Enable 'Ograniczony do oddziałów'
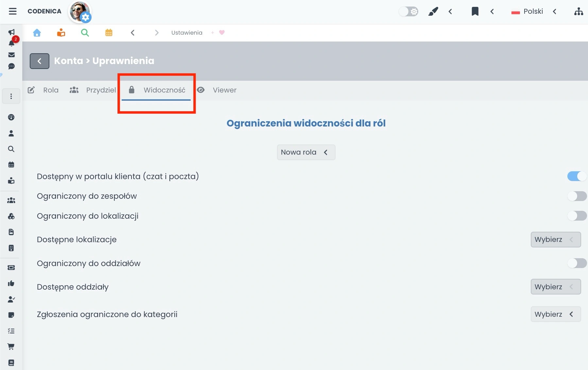The height and width of the screenshot is (370, 588). click(577, 263)
